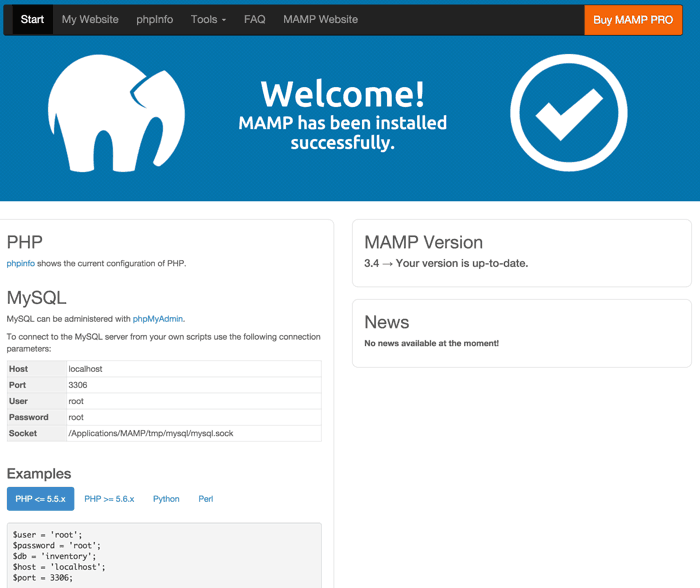The height and width of the screenshot is (588, 700).
Task: Click the Examples heading
Action: click(39, 474)
